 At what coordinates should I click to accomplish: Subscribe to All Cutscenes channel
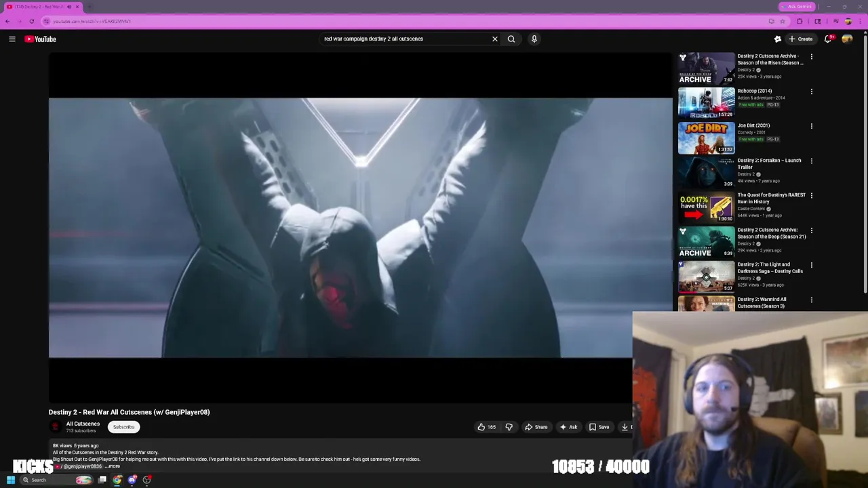[123, 427]
